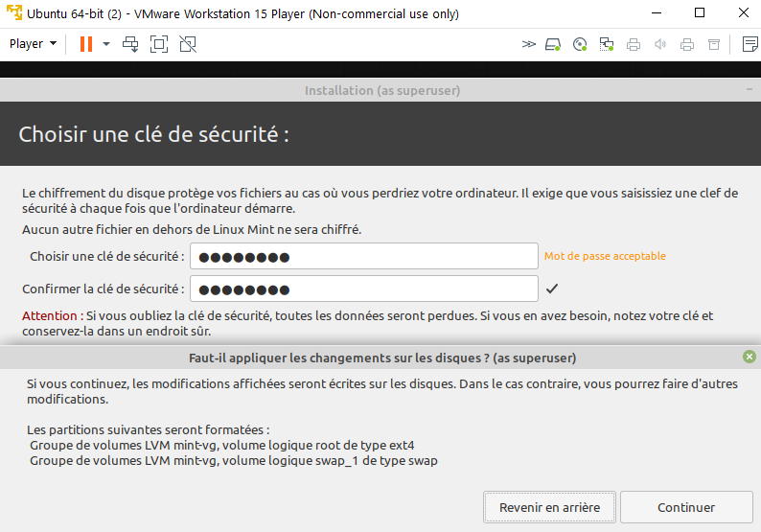The width and height of the screenshot is (761, 532).
Task: Enter full screen mode from the toolbar
Action: pyautogui.click(x=159, y=44)
